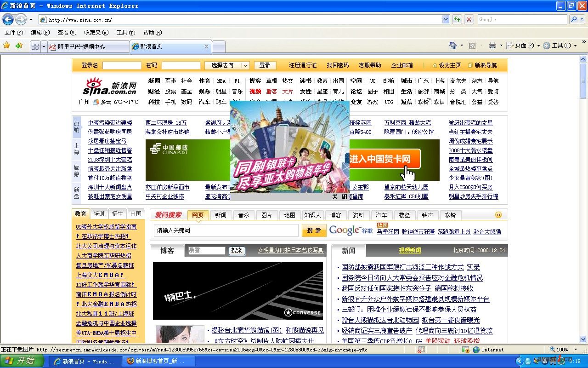
Task: Open the 视频新闻 link in news header
Action: (410, 250)
